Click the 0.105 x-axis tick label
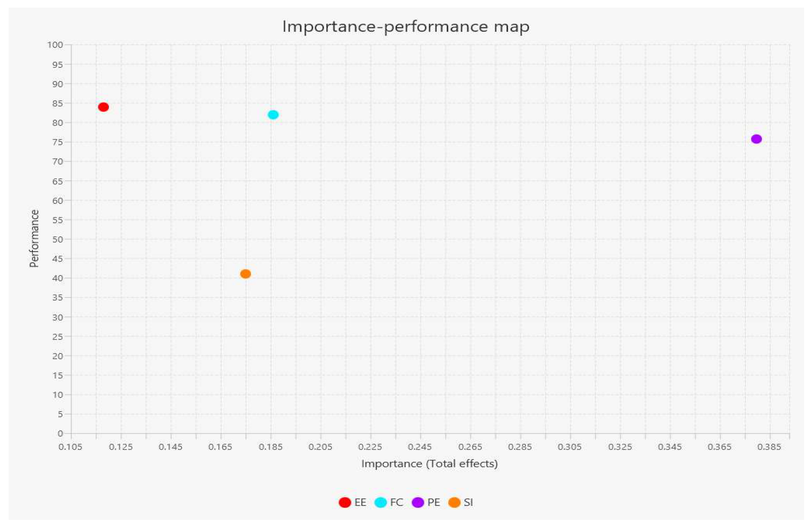The image size is (812, 527). tap(70, 447)
